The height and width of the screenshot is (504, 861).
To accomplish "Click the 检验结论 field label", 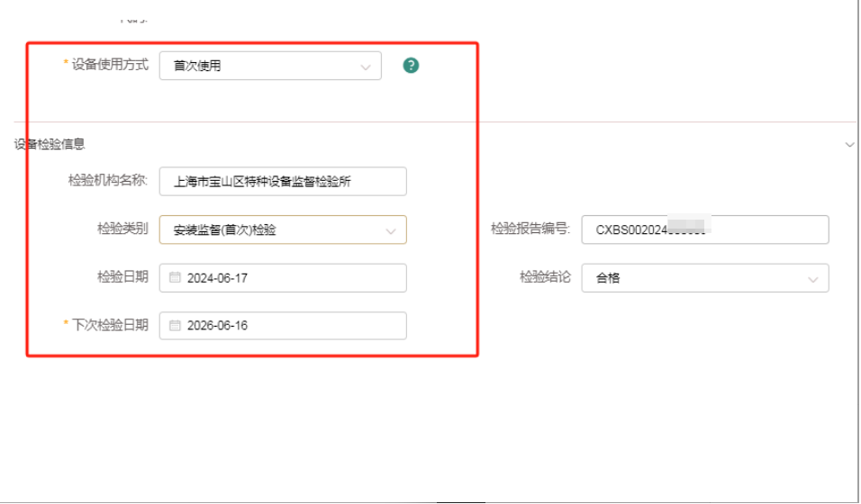I will pos(545,277).
